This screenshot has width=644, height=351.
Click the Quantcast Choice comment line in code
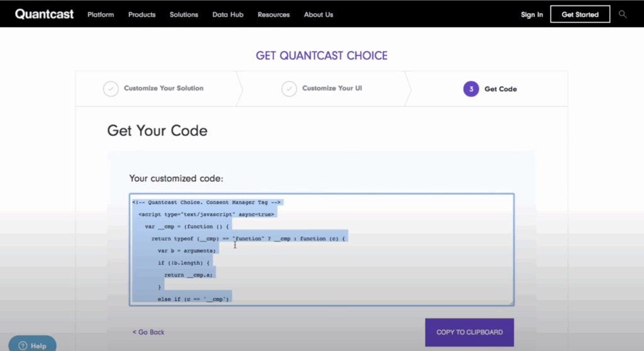206,202
